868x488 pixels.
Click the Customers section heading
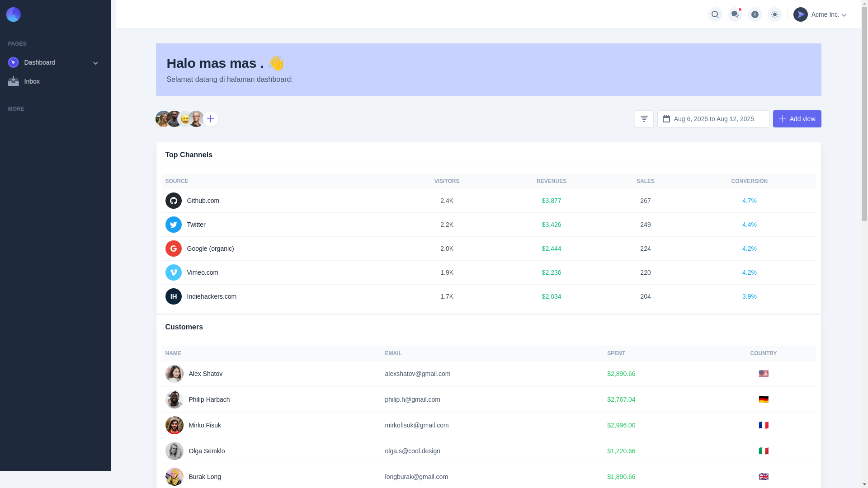pyautogui.click(x=184, y=327)
